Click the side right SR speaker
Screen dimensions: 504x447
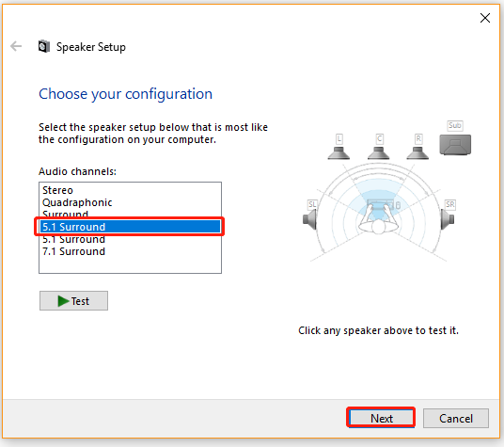pos(447,219)
